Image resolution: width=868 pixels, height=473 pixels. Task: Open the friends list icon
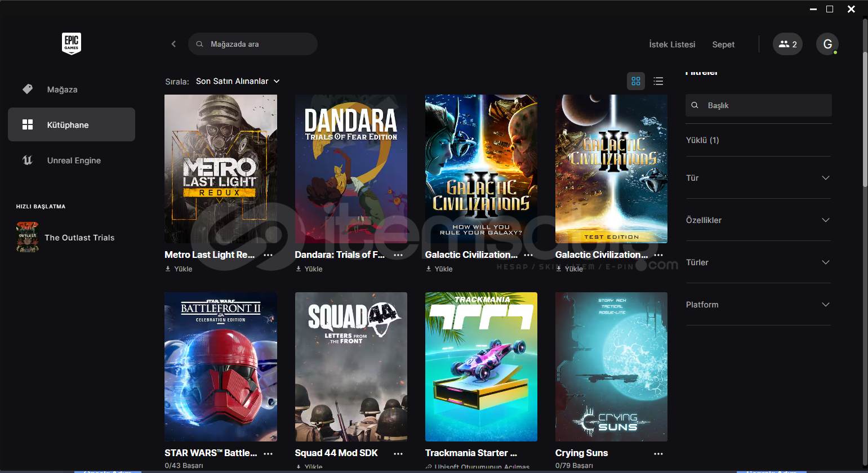tap(787, 44)
